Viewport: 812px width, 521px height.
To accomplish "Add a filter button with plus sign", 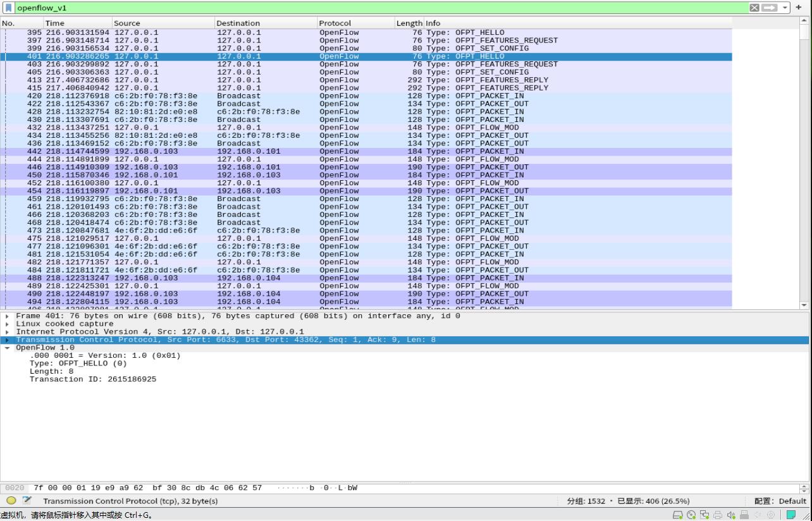I will pos(798,7).
